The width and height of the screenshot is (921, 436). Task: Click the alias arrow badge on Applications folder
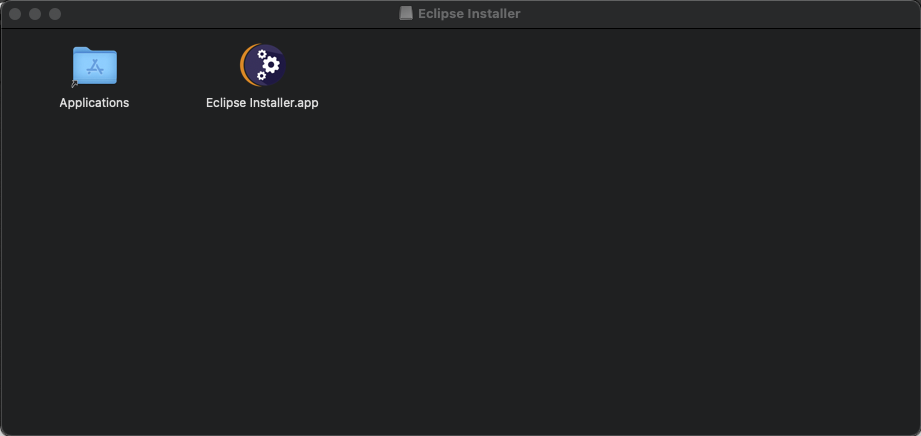point(75,84)
